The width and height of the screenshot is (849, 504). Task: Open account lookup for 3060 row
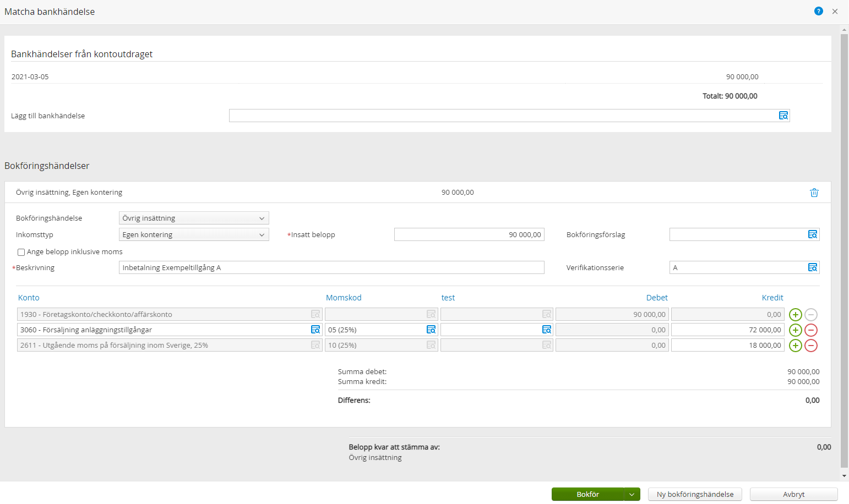(315, 330)
